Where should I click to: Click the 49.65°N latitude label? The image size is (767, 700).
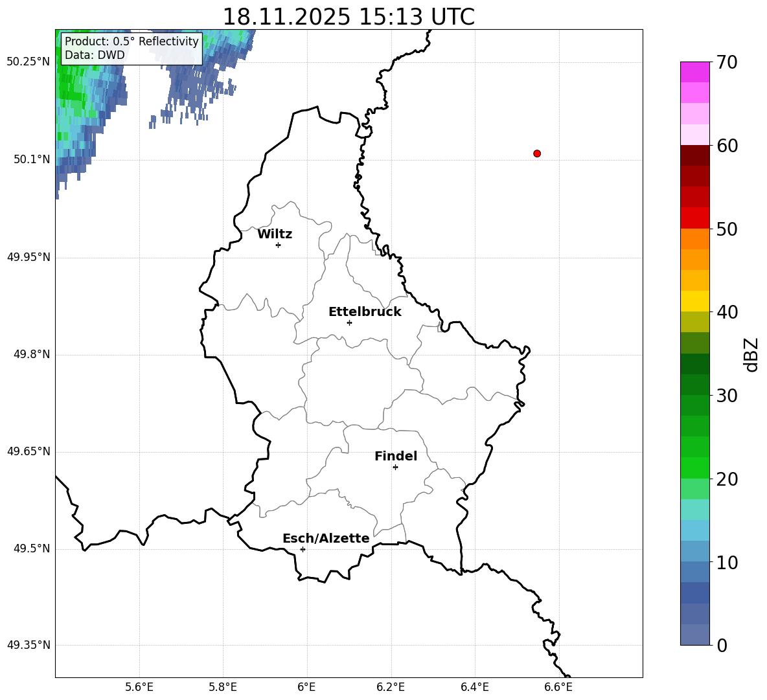(29, 451)
